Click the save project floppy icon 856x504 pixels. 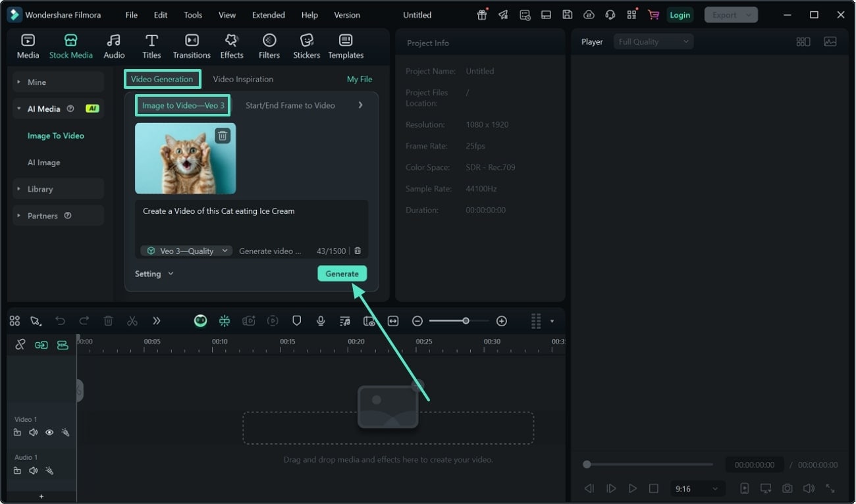pyautogui.click(x=567, y=14)
